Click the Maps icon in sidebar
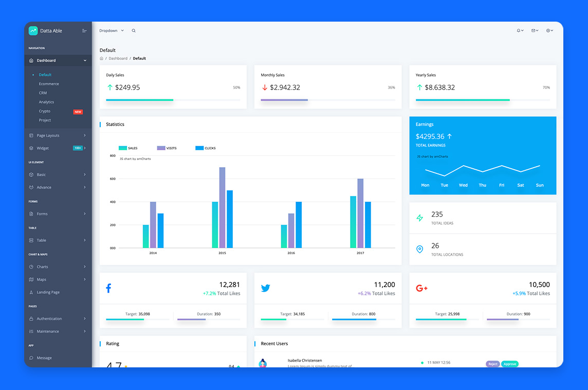The width and height of the screenshot is (588, 390). (31, 280)
